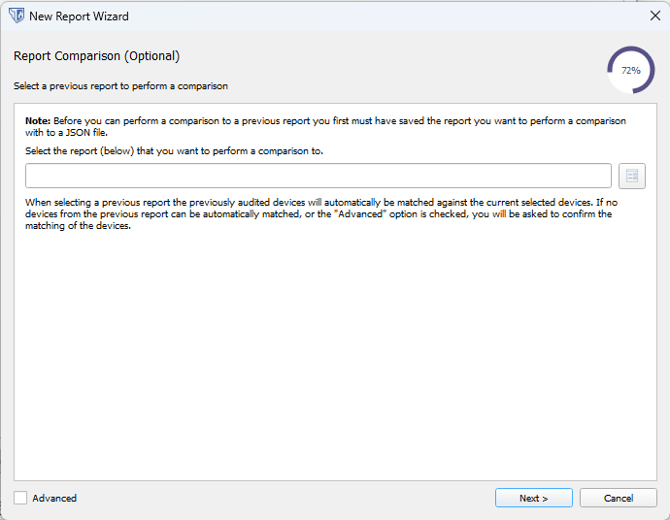Focus the previous report path text field
The image size is (670, 520).
pos(318,176)
